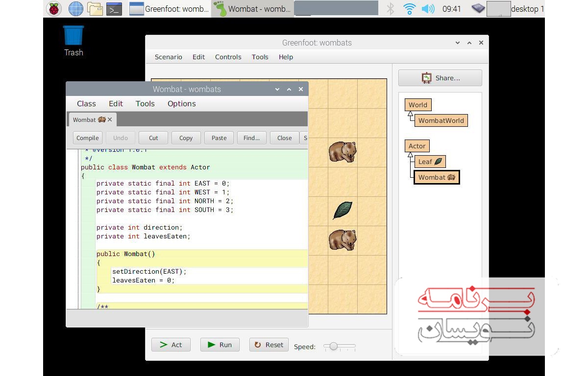The width and height of the screenshot is (588, 376).
Task: Click the Act button
Action: point(171,345)
